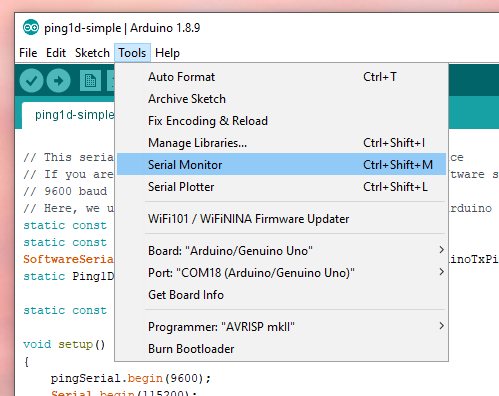Choose Get Board Info

(281, 295)
